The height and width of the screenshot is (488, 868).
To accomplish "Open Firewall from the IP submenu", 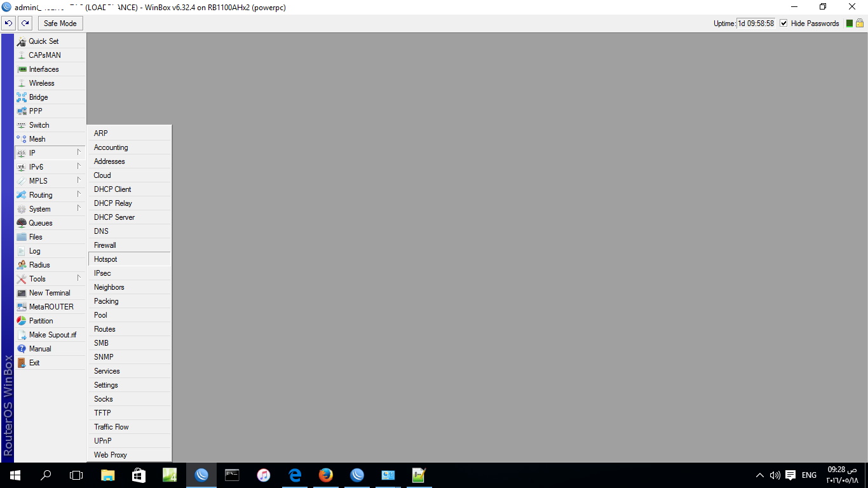I will 130,245.
